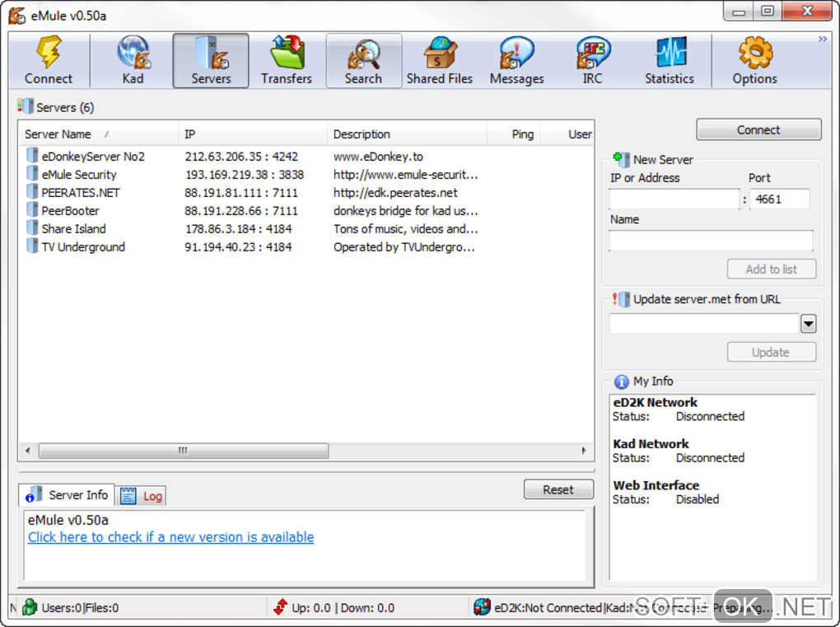
Task: Open the IRC chat page
Action: point(592,60)
